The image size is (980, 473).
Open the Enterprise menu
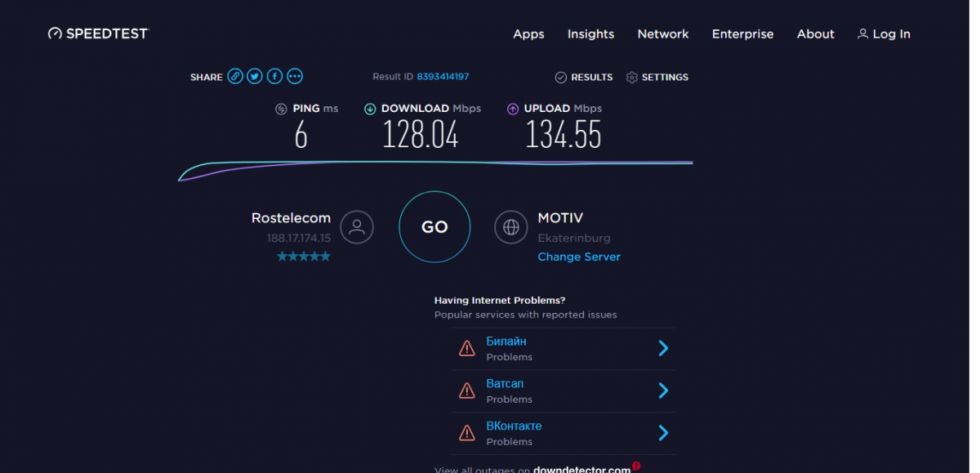pyautogui.click(x=742, y=34)
